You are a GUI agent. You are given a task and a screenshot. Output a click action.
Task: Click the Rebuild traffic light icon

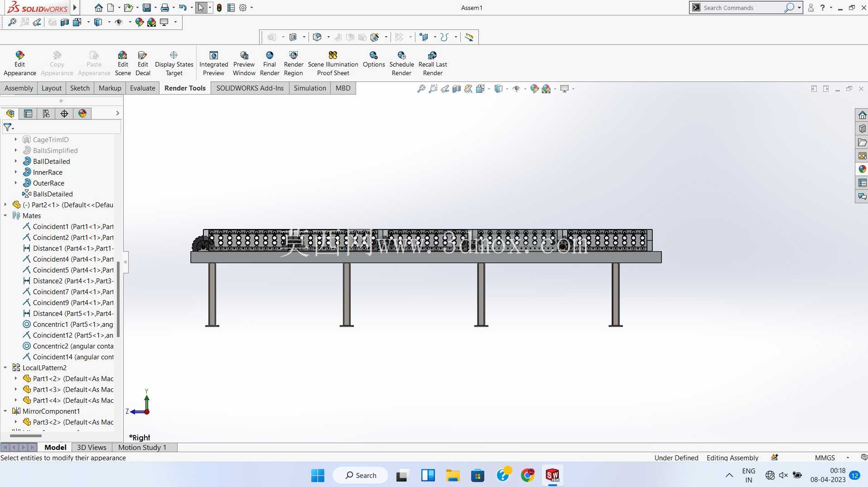(219, 8)
